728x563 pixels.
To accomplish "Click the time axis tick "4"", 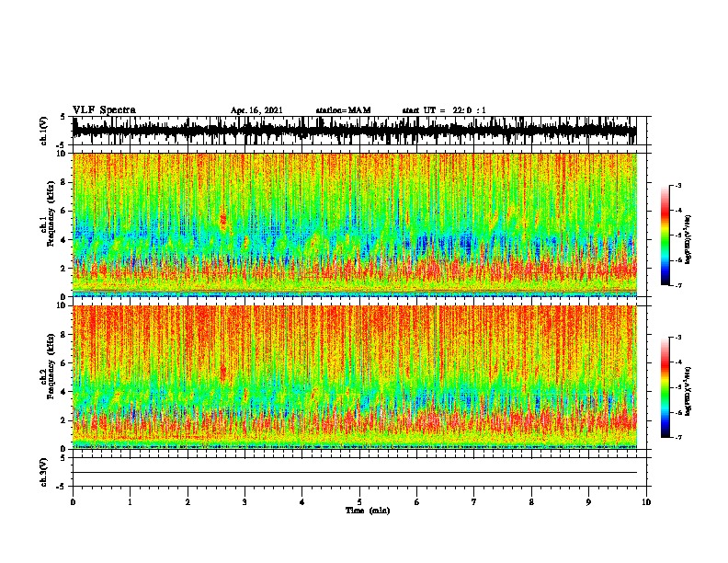I will (302, 502).
